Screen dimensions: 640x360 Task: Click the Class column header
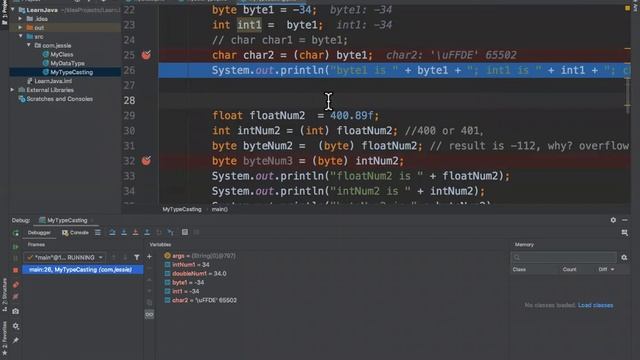tap(519, 269)
